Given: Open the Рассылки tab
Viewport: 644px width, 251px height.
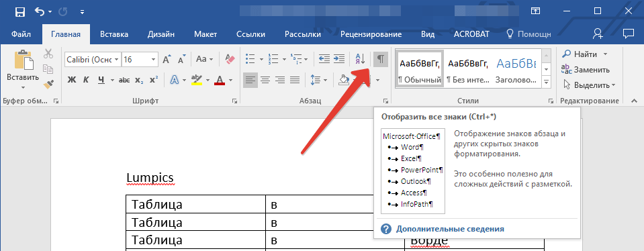Looking at the screenshot, I should pyautogui.click(x=303, y=34).
